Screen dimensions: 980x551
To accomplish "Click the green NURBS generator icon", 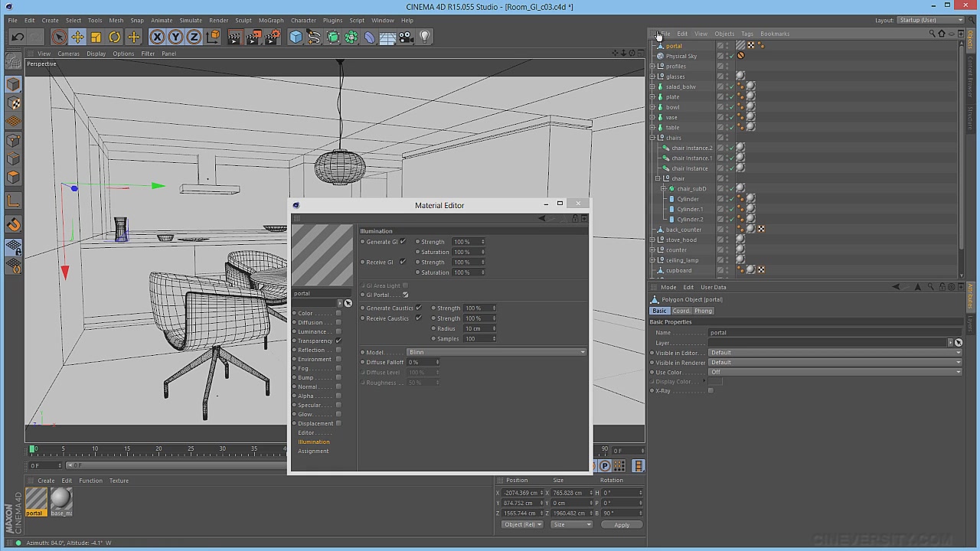I will 332,37.
